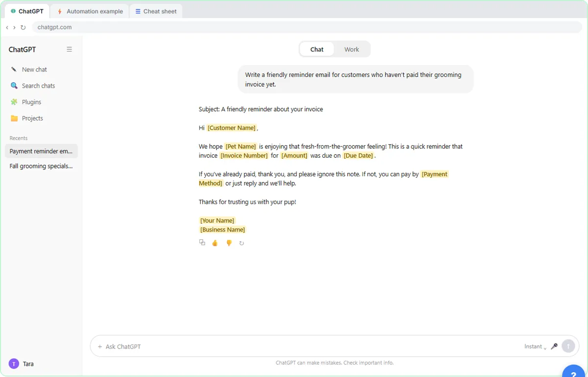Click the Plugins puzzle piece icon
The height and width of the screenshot is (377, 588).
[14, 102]
